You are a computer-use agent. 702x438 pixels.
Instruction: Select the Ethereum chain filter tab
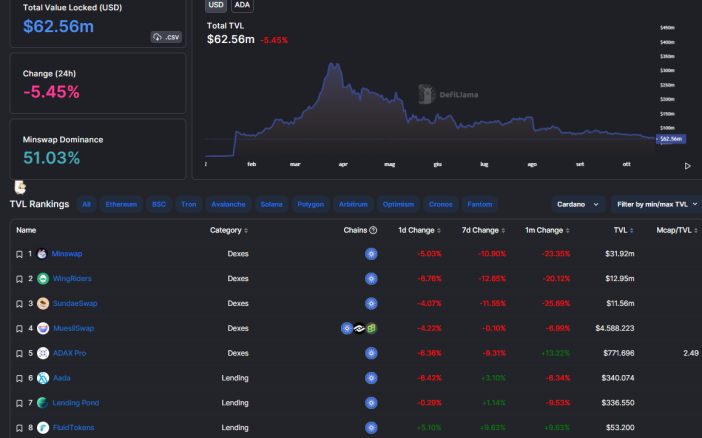tap(121, 204)
